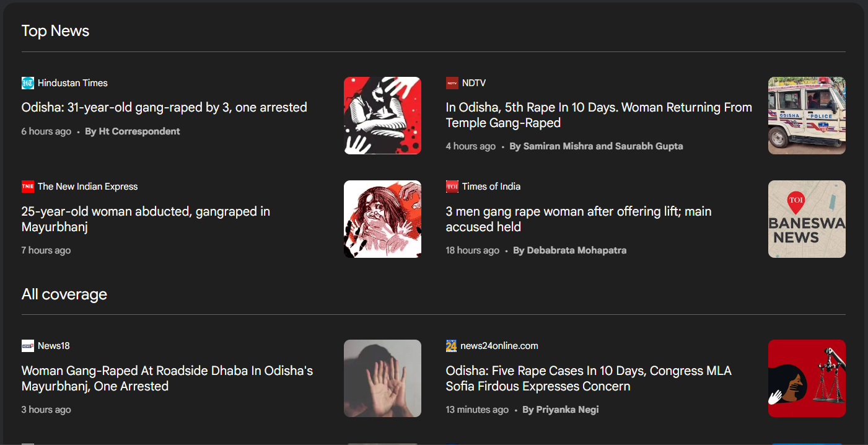
Task: Click the scales of justice illustration thumbnail
Action: (807, 378)
